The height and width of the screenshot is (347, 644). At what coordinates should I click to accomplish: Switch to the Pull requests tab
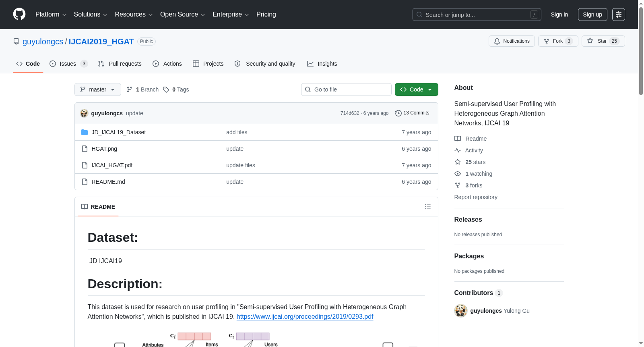click(x=120, y=64)
